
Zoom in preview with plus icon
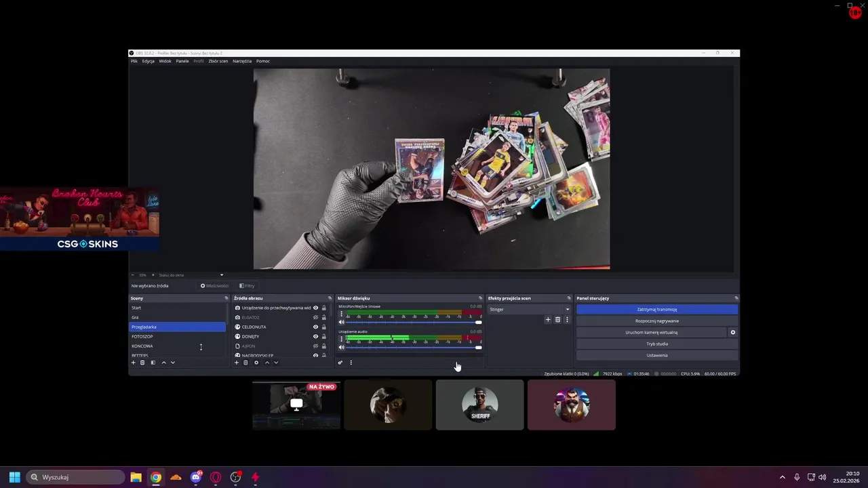pyautogui.click(x=153, y=275)
